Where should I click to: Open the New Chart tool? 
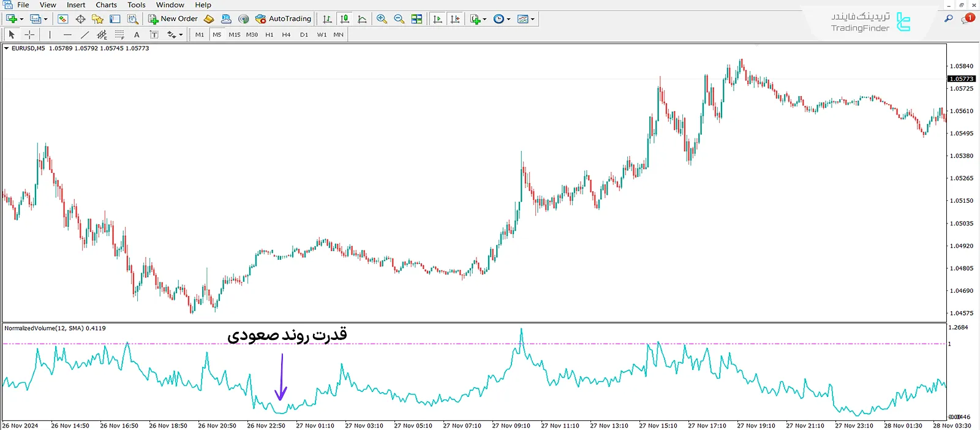tap(11, 19)
